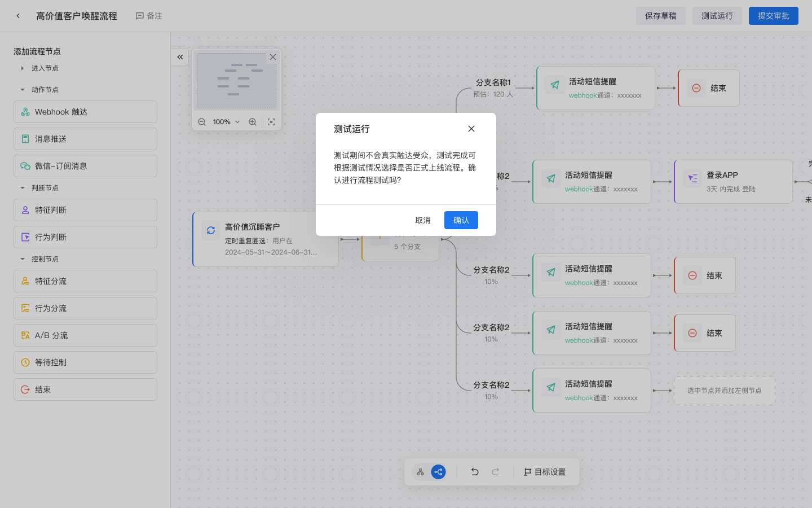Click the 添加流程节点 heading
The image size is (812, 508).
[x=37, y=51]
